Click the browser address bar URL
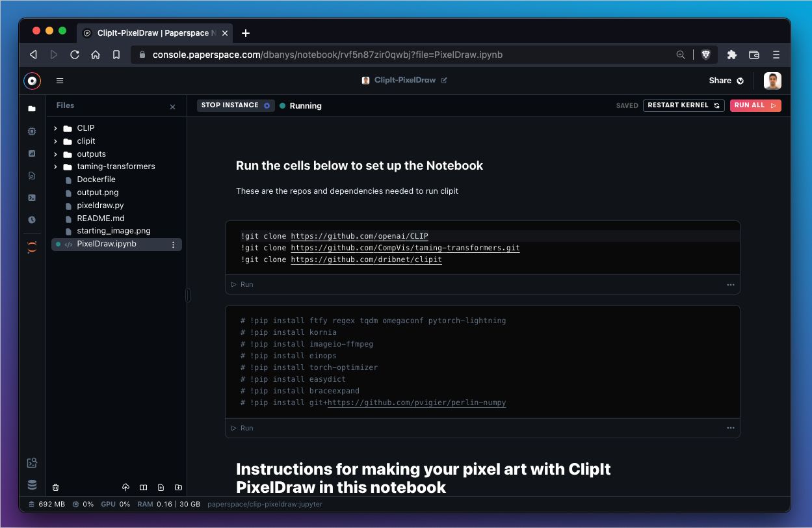Screen dimensions: 812x528 click(x=328, y=55)
